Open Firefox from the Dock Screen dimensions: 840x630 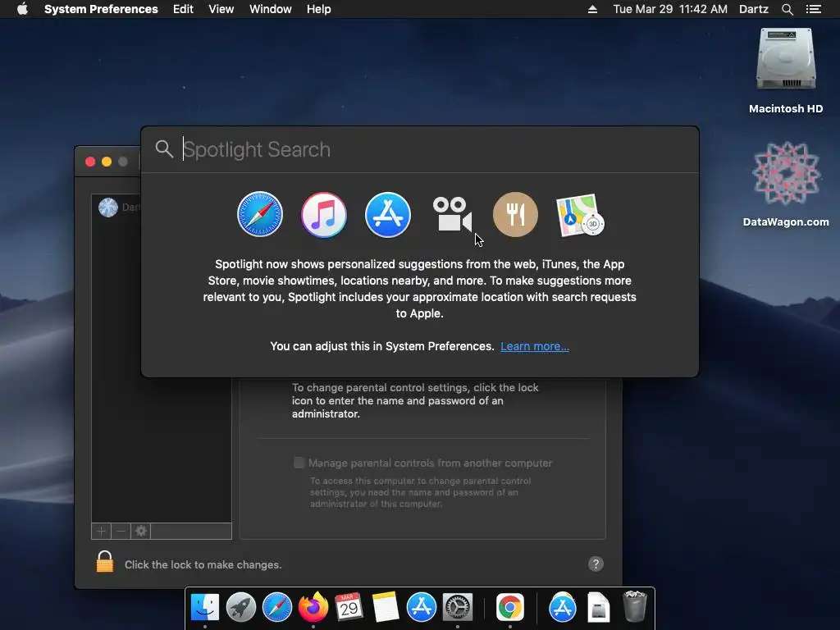coord(313,607)
